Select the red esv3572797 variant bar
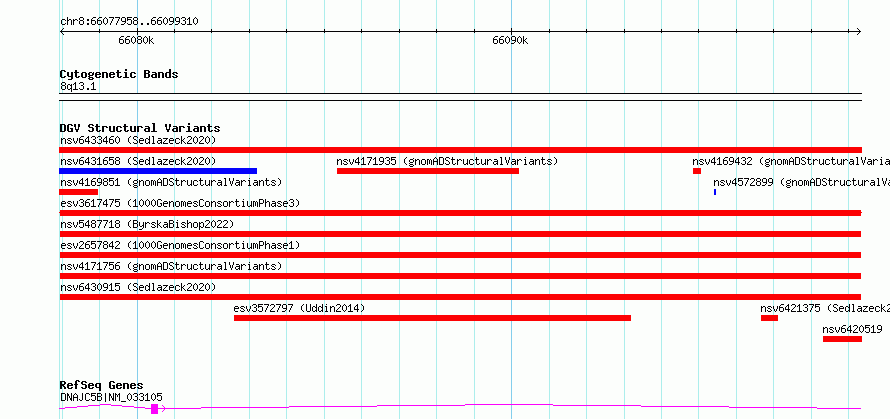 click(433, 318)
